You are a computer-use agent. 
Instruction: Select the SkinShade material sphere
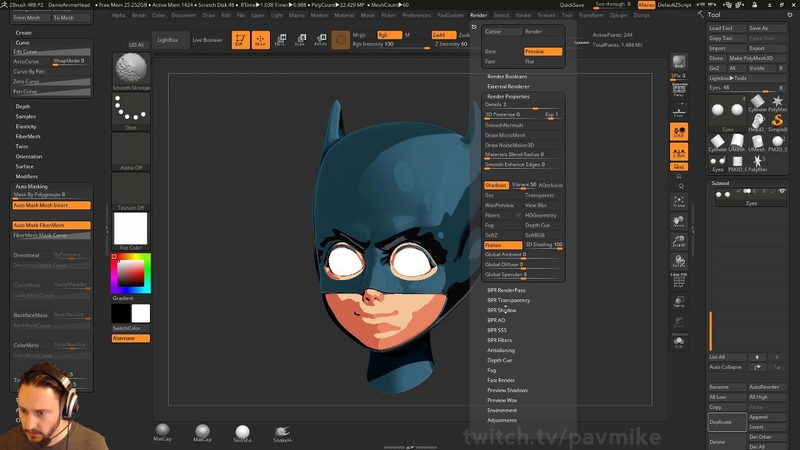pos(242,433)
